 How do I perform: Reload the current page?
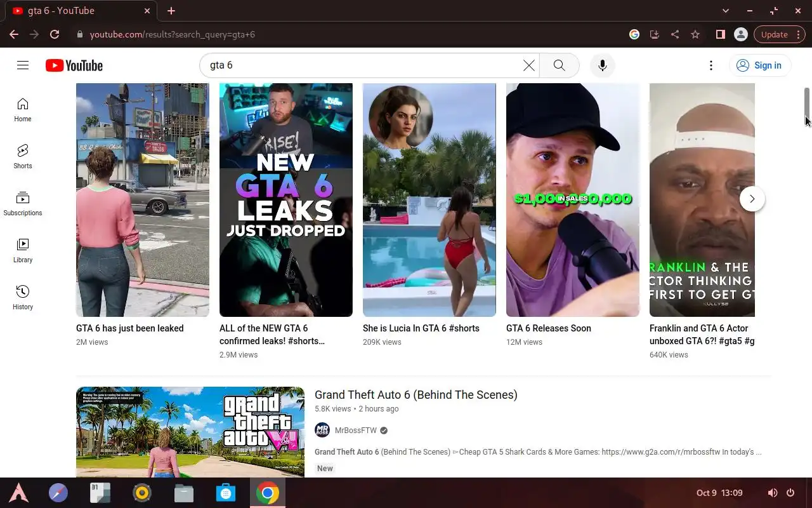pos(55,34)
